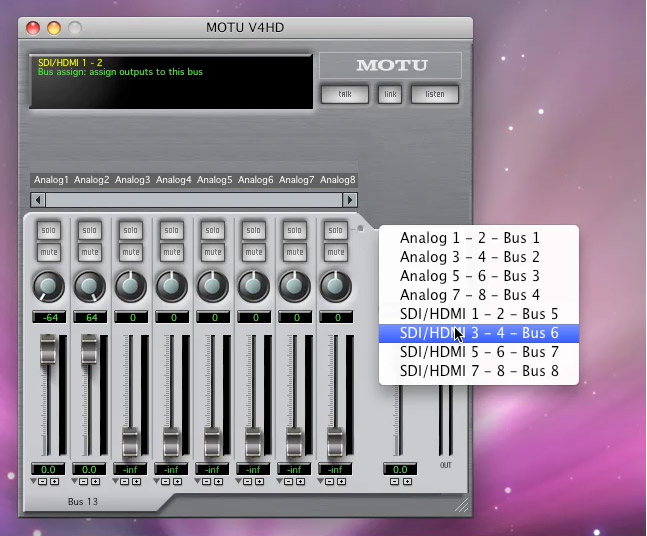
Task: Solo the Analog3 channel
Action: 130,230
